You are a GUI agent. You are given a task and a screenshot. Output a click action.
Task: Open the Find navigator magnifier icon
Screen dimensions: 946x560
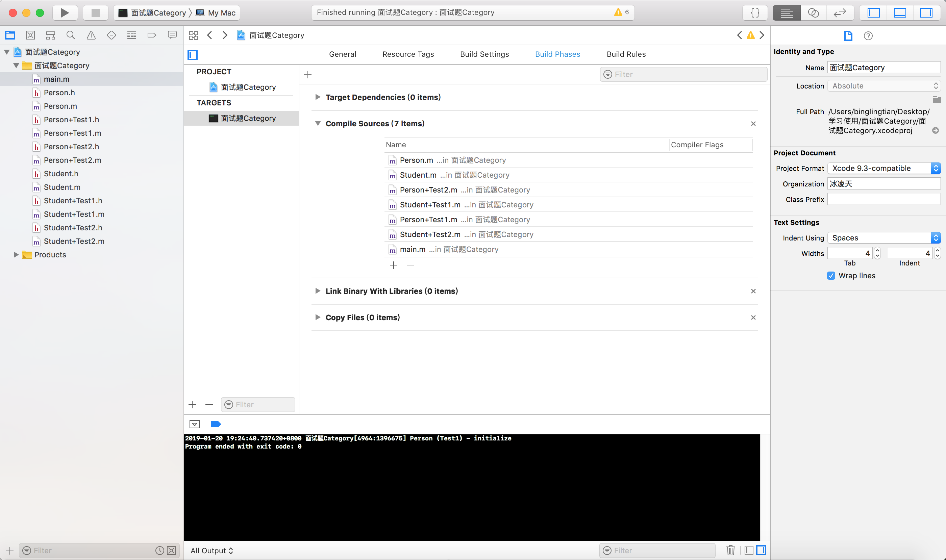[71, 35]
